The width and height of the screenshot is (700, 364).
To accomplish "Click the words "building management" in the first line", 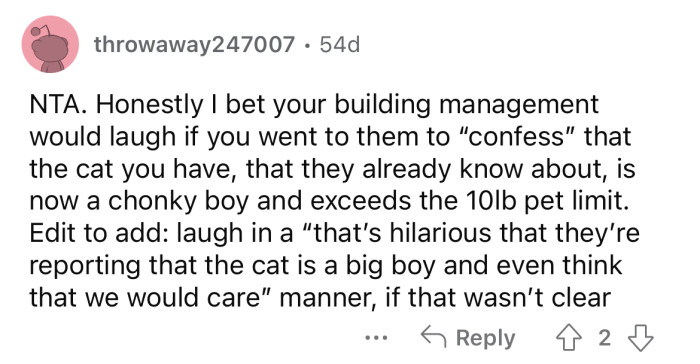I will (467, 105).
